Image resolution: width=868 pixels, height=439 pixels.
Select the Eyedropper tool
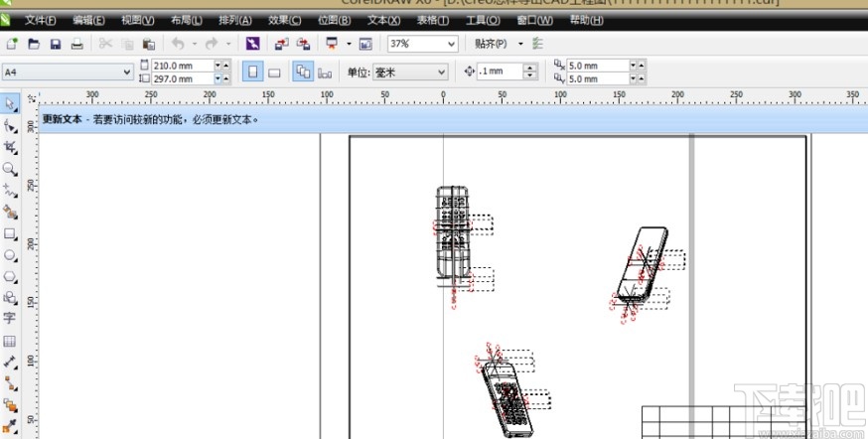[10, 426]
